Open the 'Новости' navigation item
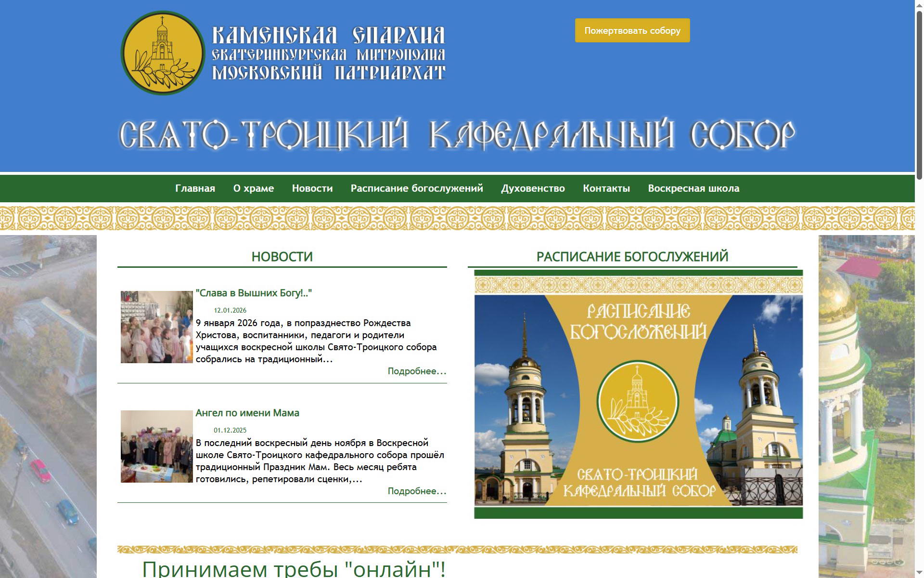 tap(312, 188)
